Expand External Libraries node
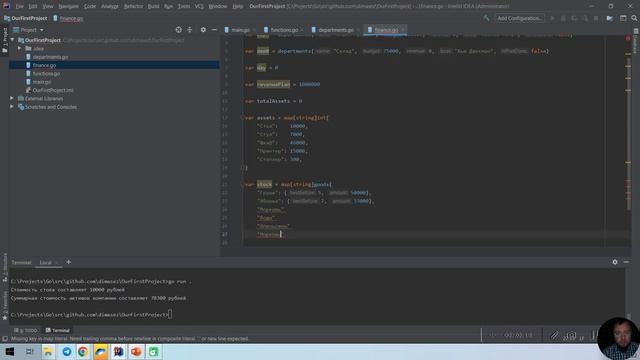The height and width of the screenshot is (360, 640). (12, 98)
